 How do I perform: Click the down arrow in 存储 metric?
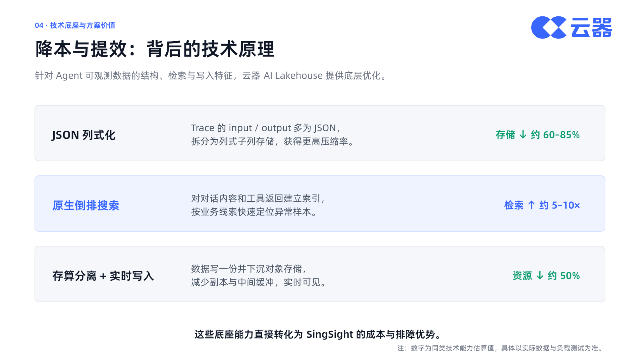pyautogui.click(x=523, y=135)
